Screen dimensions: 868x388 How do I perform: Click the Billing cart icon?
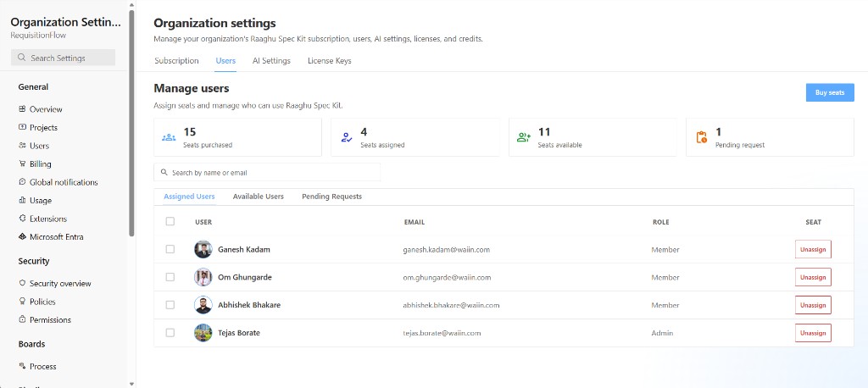22,164
